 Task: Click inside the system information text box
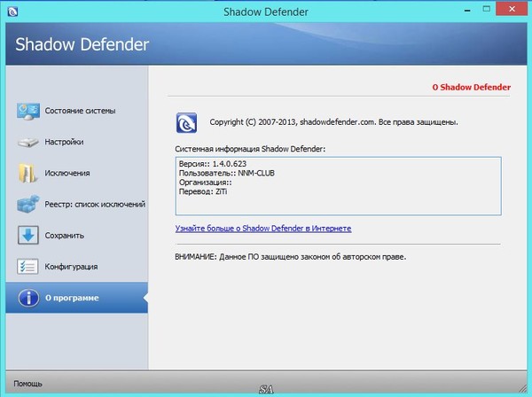[x=339, y=186]
